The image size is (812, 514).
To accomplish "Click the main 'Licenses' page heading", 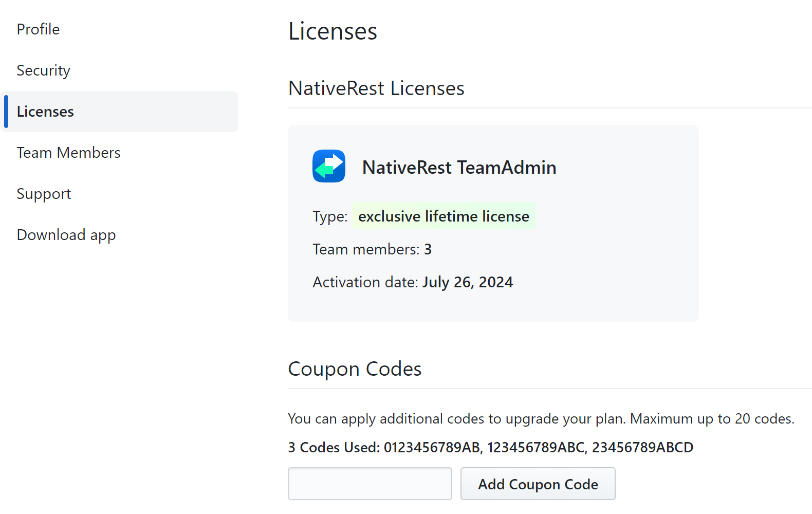I will tap(333, 31).
